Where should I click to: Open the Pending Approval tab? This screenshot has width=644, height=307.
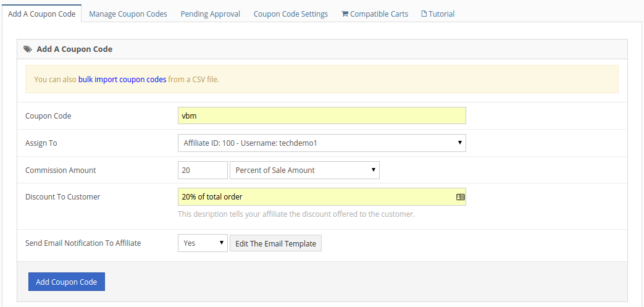click(210, 14)
